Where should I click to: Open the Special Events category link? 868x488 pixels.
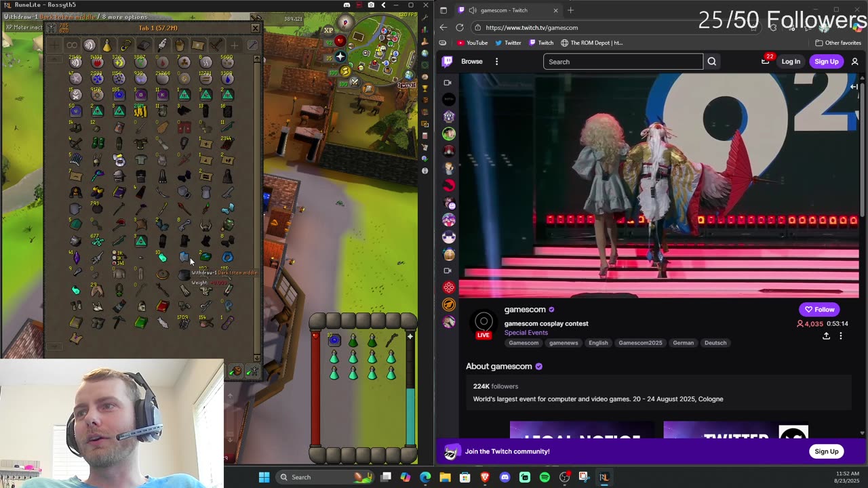coord(526,333)
